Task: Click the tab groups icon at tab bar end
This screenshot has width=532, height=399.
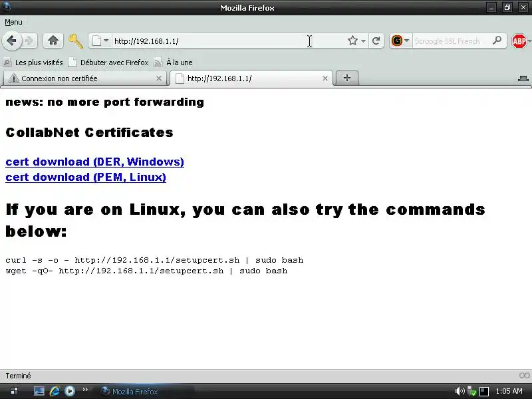Action: tap(523, 78)
